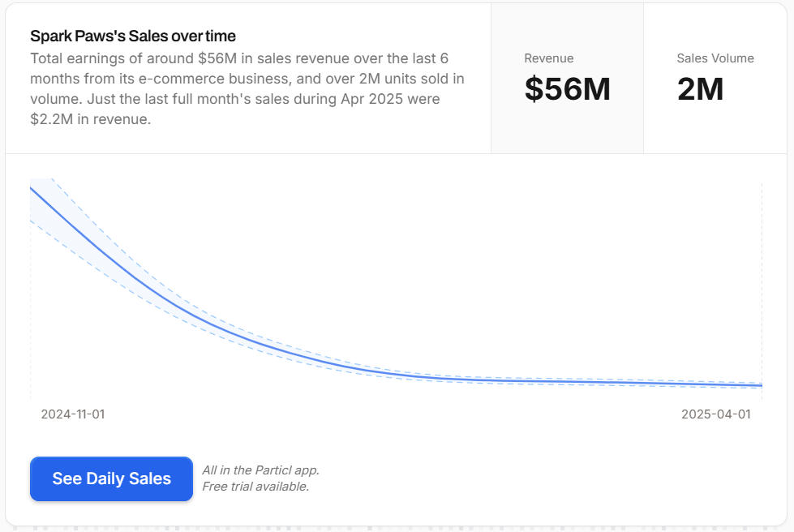Screen dimensions: 794x532
Task: Click the $56M revenue figure
Action: tap(567, 89)
